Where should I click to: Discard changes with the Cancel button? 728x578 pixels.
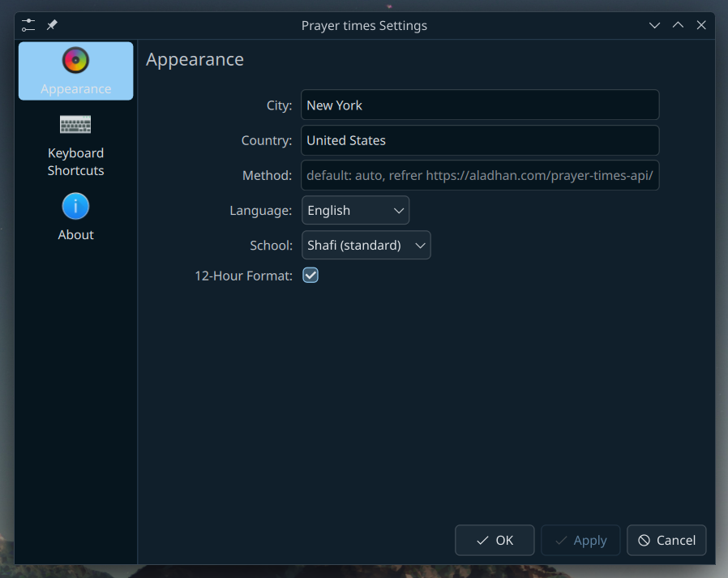point(666,540)
